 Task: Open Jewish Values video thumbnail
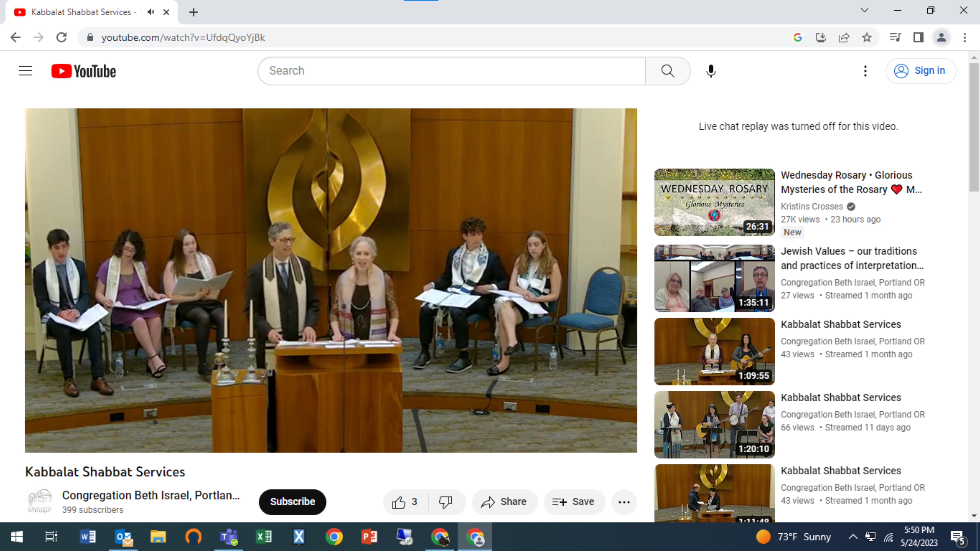714,278
